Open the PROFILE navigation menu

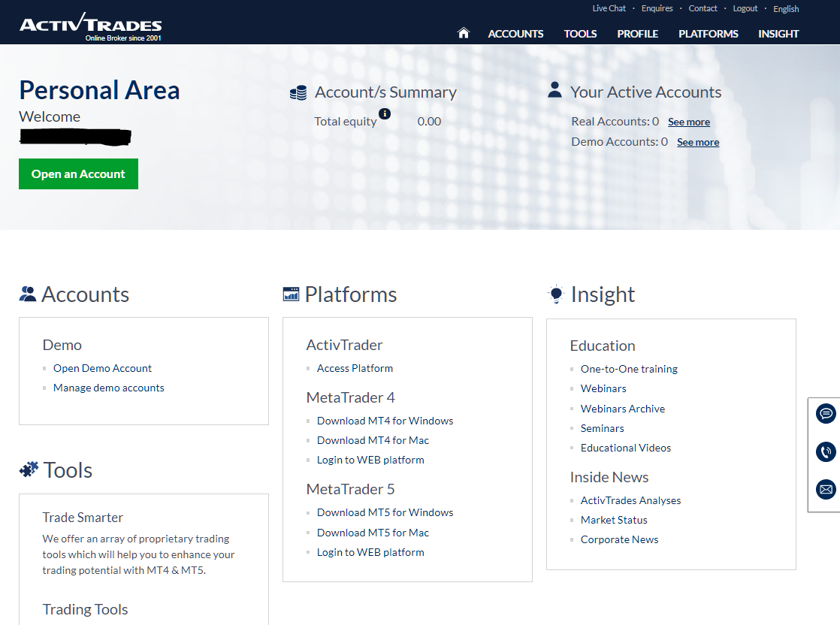637,34
